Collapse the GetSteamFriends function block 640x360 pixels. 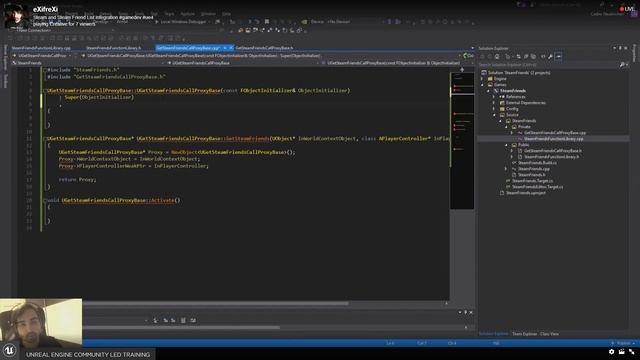point(45,139)
